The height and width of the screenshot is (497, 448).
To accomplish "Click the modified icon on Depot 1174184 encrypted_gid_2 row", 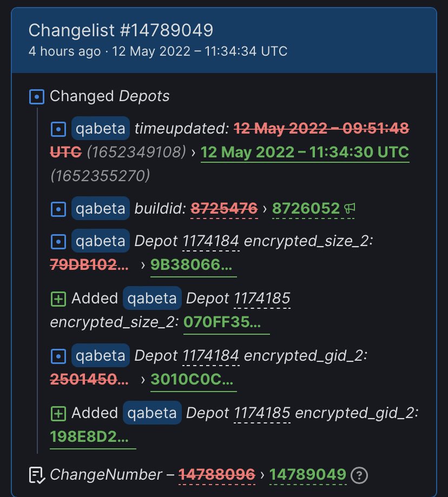I will point(58,356).
